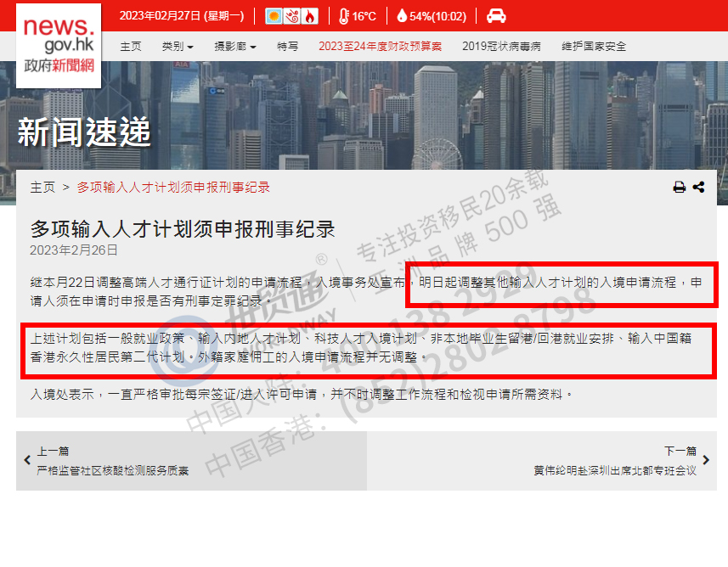Open 严格监管社区核酸检测服务质素 article
The height and width of the screenshot is (567, 728).
[x=113, y=470]
